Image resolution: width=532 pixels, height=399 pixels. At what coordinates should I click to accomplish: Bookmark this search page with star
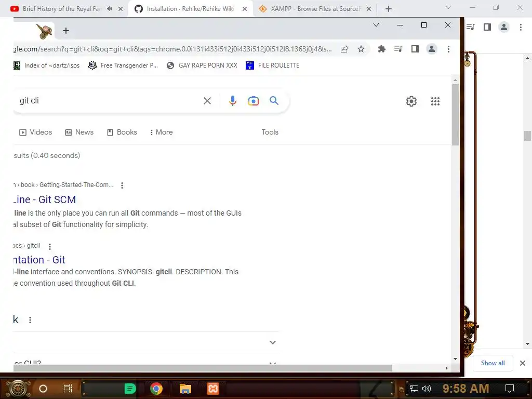pyautogui.click(x=361, y=49)
